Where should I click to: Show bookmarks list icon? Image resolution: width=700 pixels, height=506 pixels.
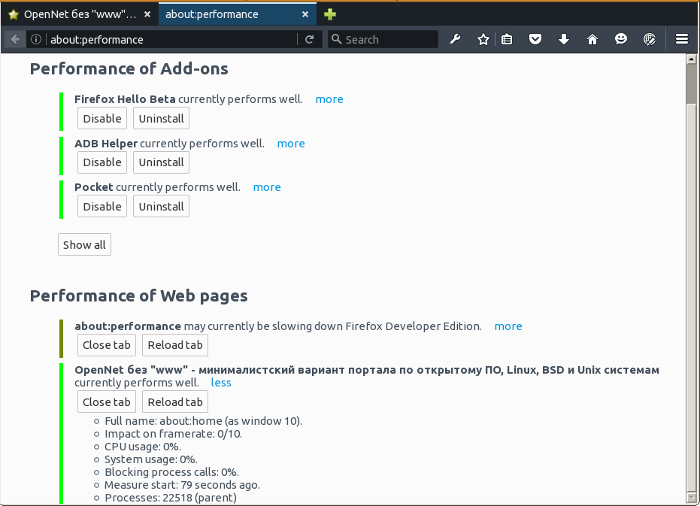[x=507, y=39]
